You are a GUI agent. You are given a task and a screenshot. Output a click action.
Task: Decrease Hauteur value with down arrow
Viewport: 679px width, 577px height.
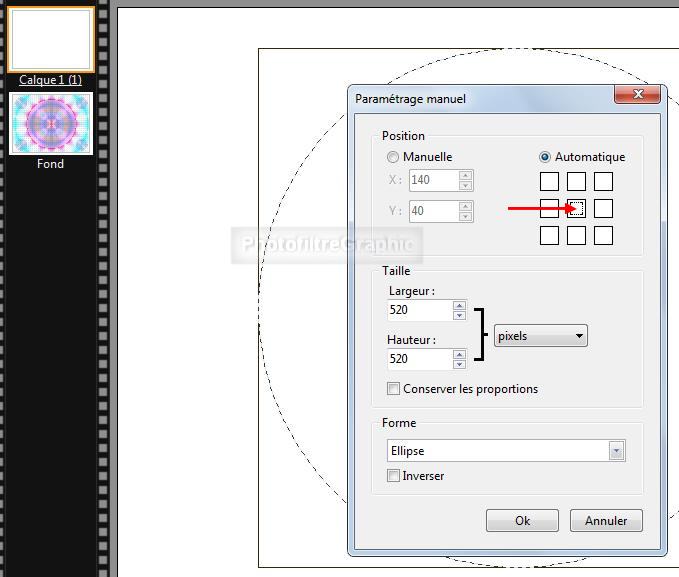pos(459,364)
